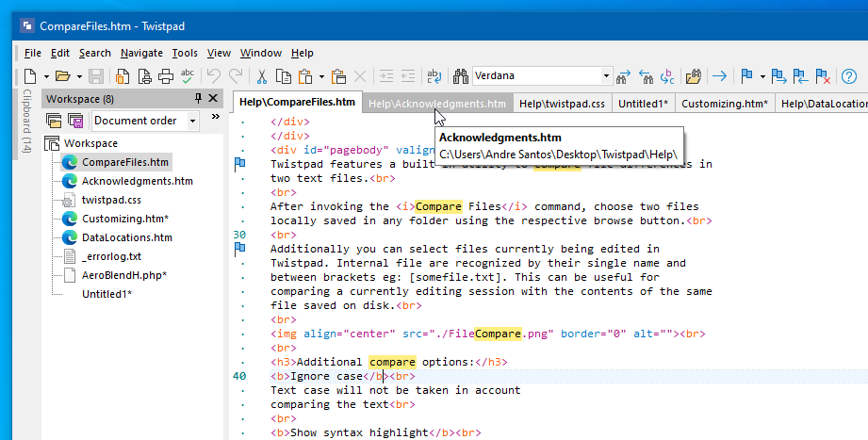The width and height of the screenshot is (868, 440).
Task: Click the open-all-files icon in Workspace panel
Action: coord(54,120)
